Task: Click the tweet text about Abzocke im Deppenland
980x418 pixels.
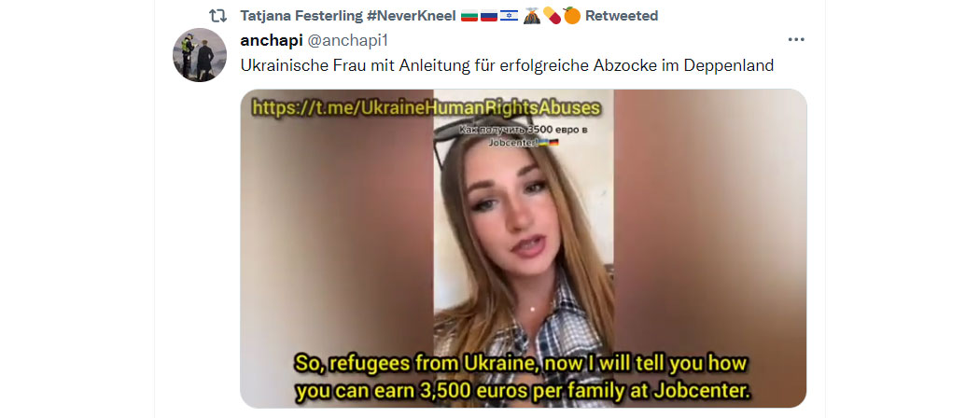Action: [507, 65]
